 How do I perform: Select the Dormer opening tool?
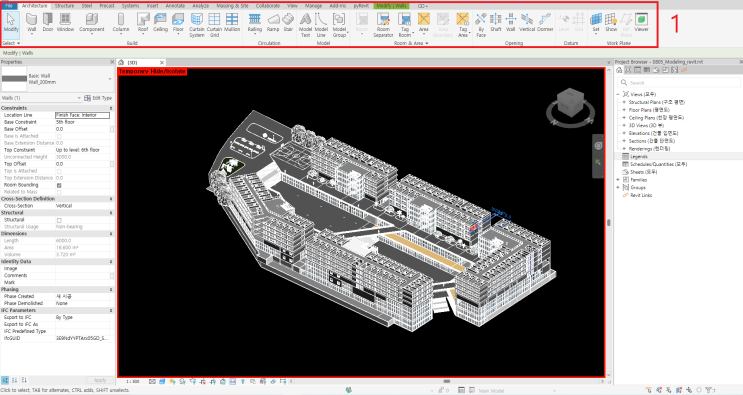pyautogui.click(x=545, y=22)
